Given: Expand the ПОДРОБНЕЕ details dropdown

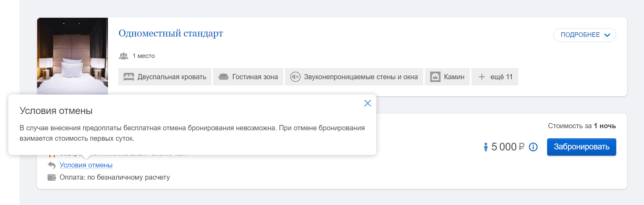Looking at the screenshot, I should pyautogui.click(x=584, y=35).
